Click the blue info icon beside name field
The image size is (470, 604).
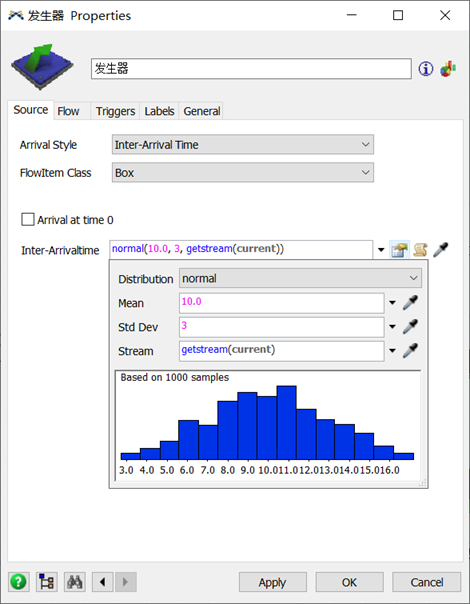click(x=426, y=69)
